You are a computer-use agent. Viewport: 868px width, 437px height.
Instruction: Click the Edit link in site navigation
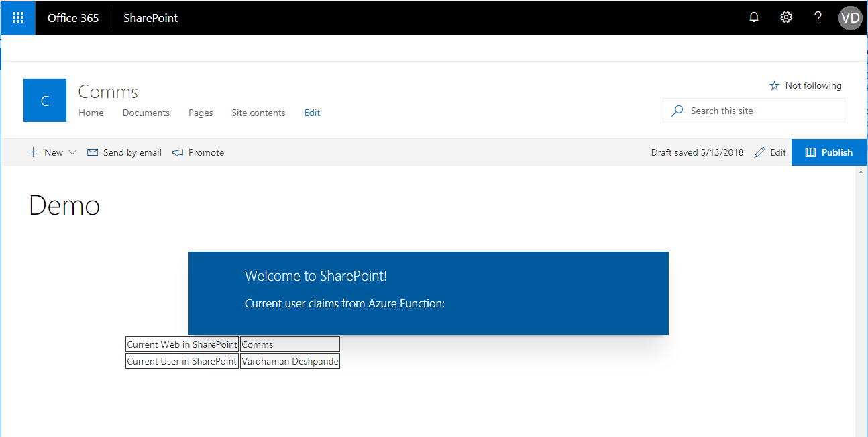tap(312, 113)
